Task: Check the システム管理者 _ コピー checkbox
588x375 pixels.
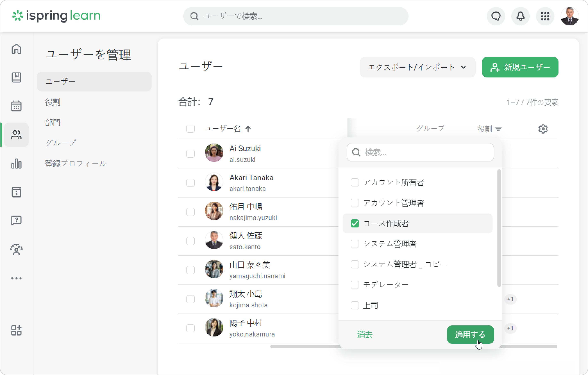Action: pyautogui.click(x=355, y=264)
